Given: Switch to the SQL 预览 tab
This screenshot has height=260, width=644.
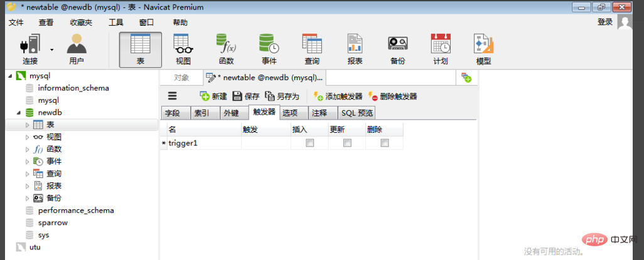Looking at the screenshot, I should (x=356, y=113).
